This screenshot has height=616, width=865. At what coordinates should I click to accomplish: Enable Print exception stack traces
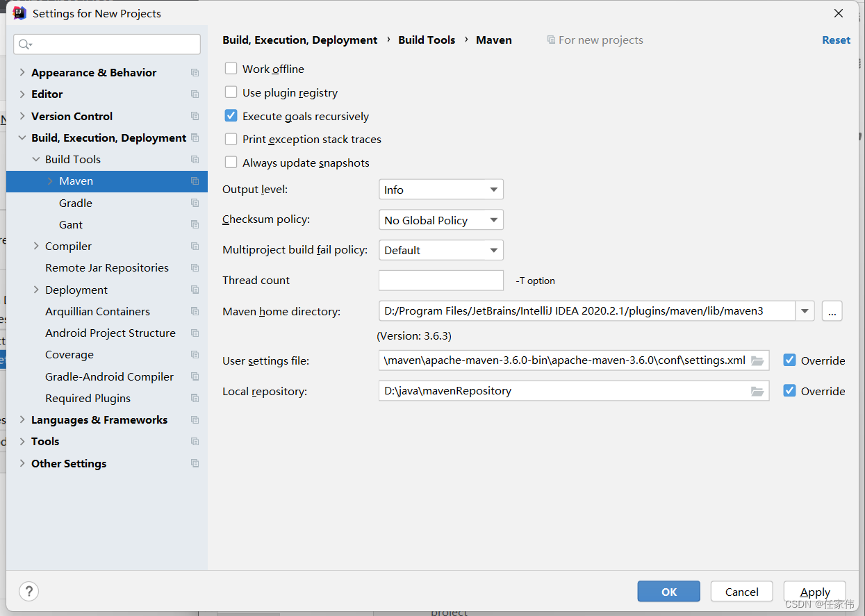click(231, 139)
